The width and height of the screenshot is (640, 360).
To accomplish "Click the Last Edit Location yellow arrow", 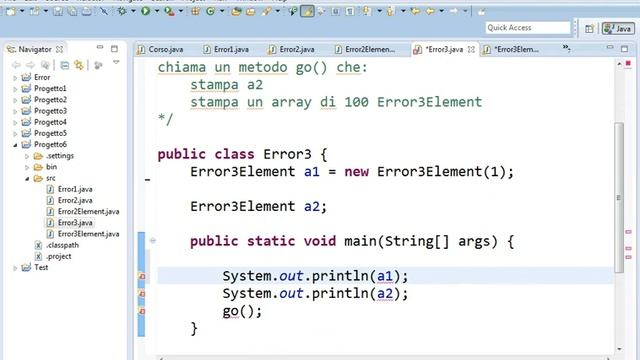I will [x=416, y=11].
